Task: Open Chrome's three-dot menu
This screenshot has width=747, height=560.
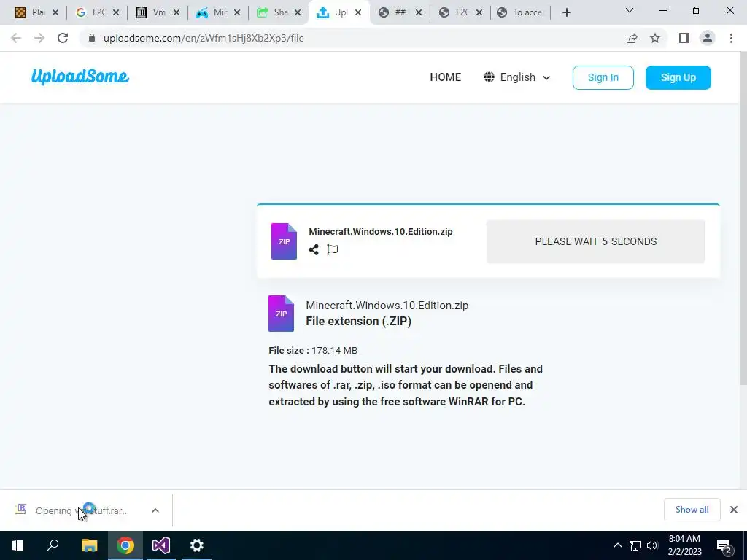Action: tap(731, 38)
